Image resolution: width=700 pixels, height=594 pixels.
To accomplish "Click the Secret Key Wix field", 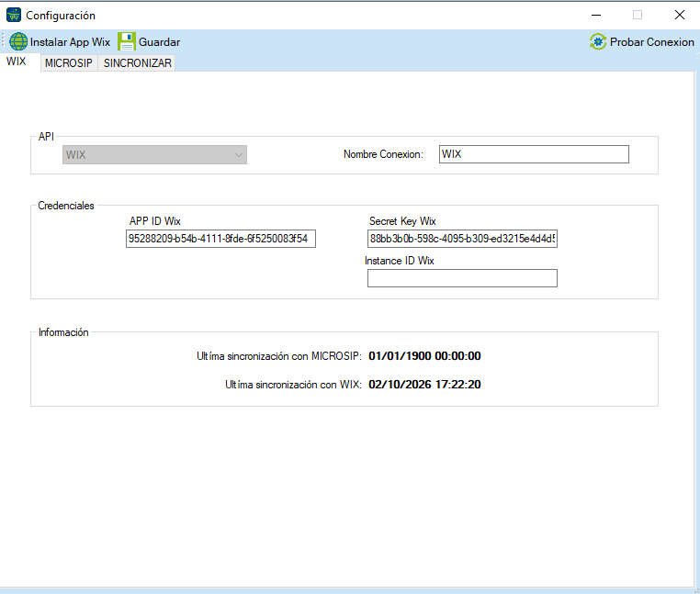I will tap(462, 239).
